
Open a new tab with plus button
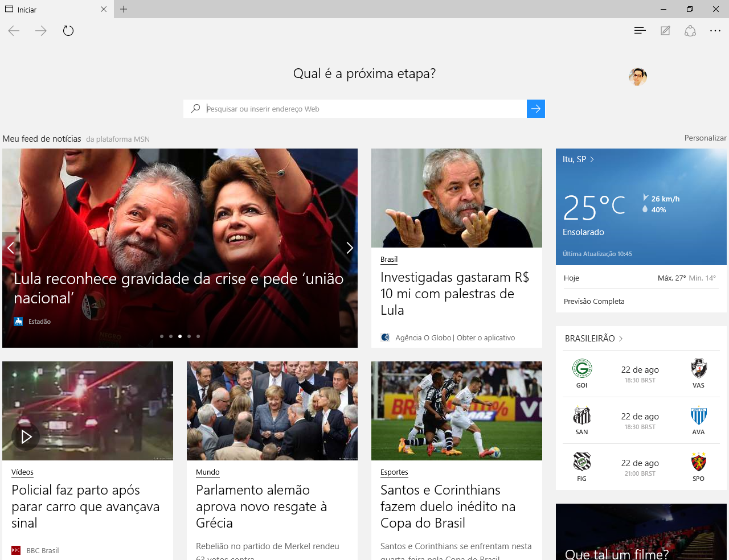(x=124, y=9)
